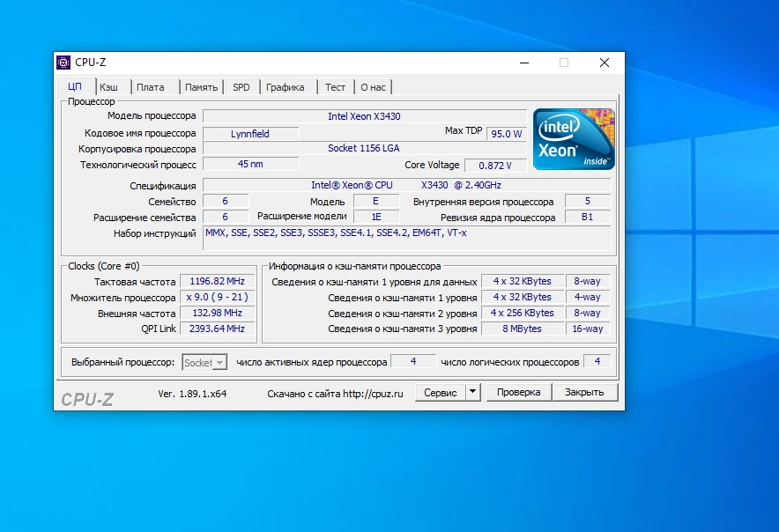Click the L2 cache value 4 x 256 KBytes
Image resolution: width=779 pixels, height=532 pixels.
pos(523,313)
